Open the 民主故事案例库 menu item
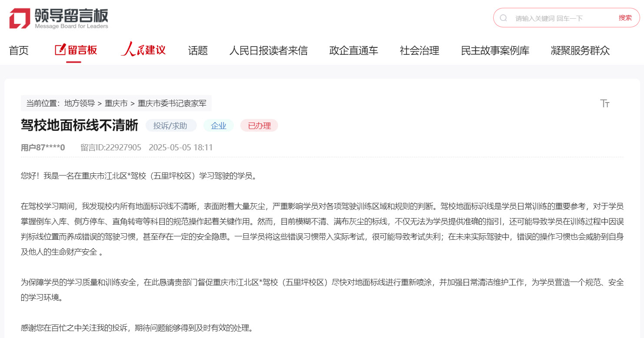This screenshot has width=644, height=338. (495, 50)
